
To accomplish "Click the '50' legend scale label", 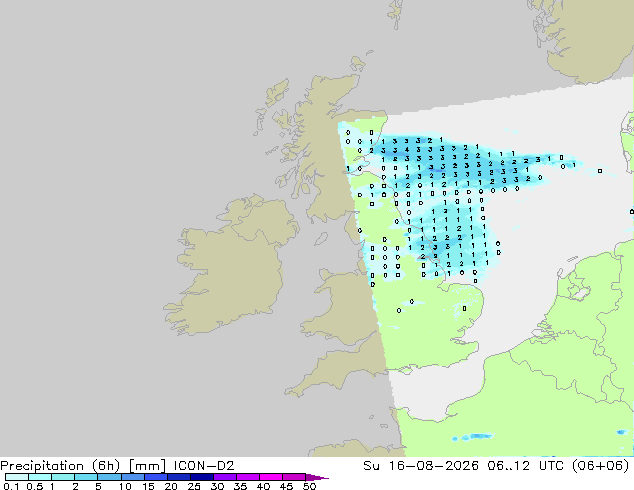I will (309, 486).
